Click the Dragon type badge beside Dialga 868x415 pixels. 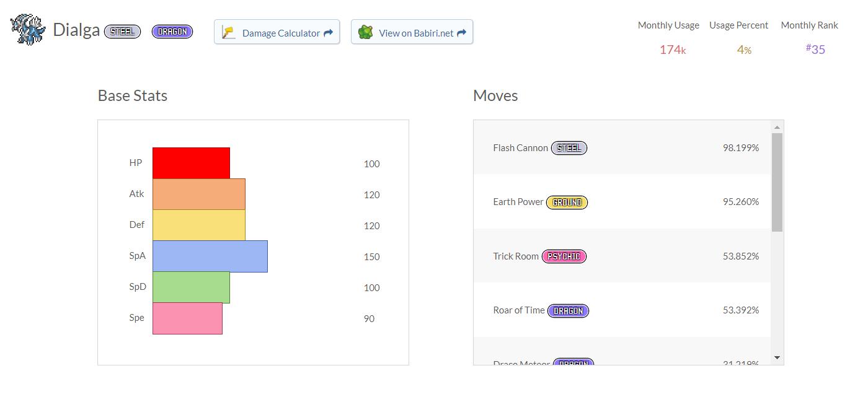(172, 32)
